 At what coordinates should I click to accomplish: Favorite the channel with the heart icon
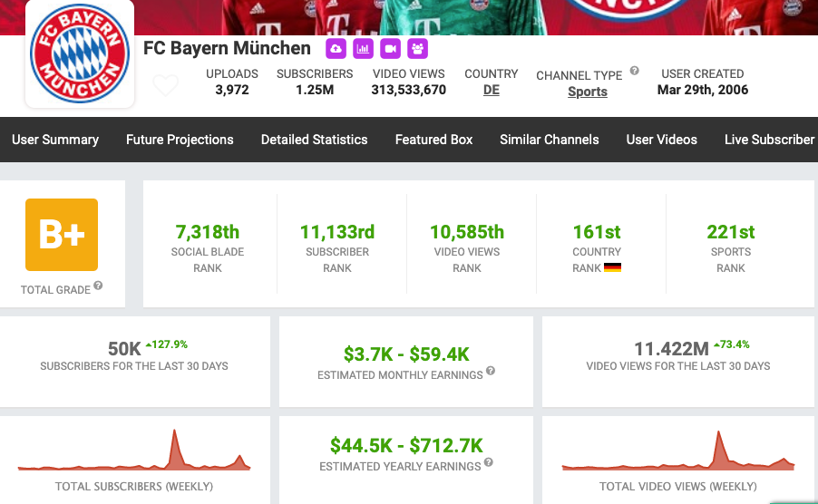click(x=166, y=85)
